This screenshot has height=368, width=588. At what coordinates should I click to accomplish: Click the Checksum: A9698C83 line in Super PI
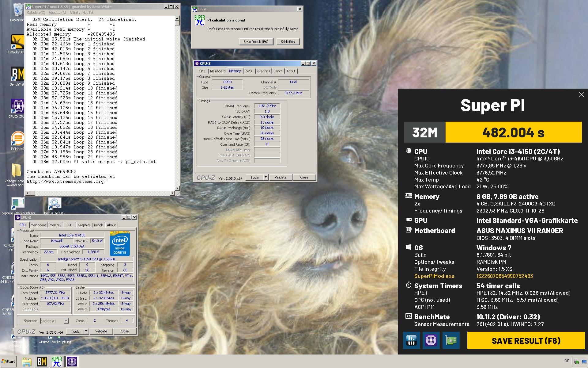(51, 171)
